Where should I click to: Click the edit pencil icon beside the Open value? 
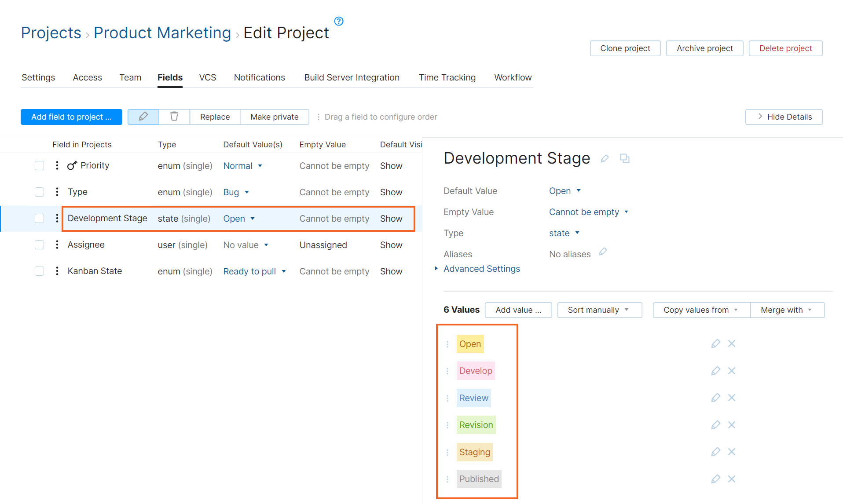pyautogui.click(x=715, y=343)
